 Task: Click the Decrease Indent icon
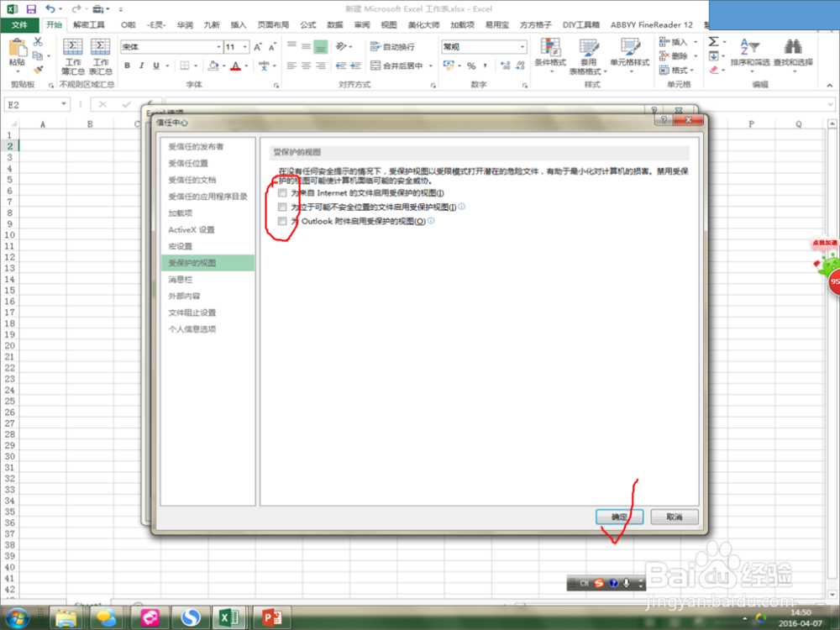pyautogui.click(x=341, y=66)
